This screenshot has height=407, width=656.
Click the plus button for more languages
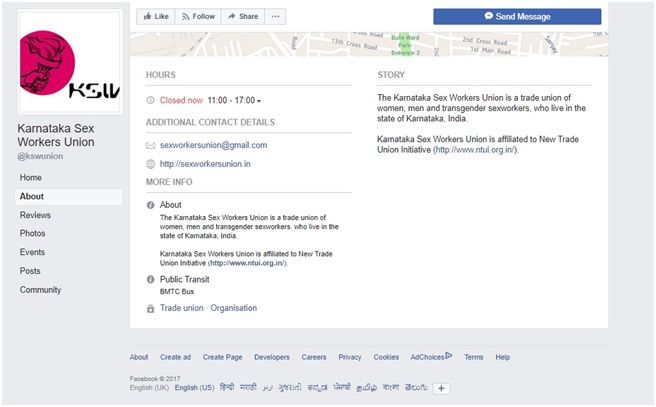pos(441,388)
